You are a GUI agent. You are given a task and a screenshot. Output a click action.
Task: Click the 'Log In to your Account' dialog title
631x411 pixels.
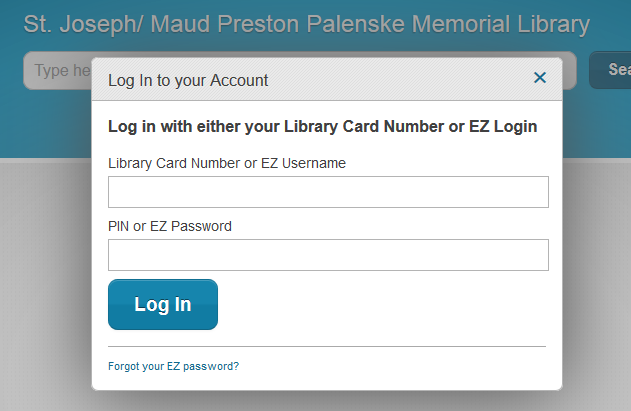point(188,80)
